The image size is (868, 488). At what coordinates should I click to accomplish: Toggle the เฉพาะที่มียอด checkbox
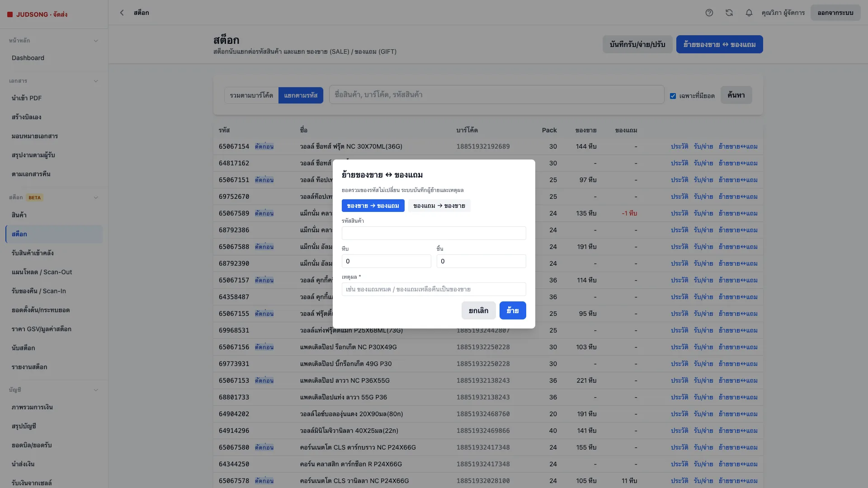[x=673, y=96]
